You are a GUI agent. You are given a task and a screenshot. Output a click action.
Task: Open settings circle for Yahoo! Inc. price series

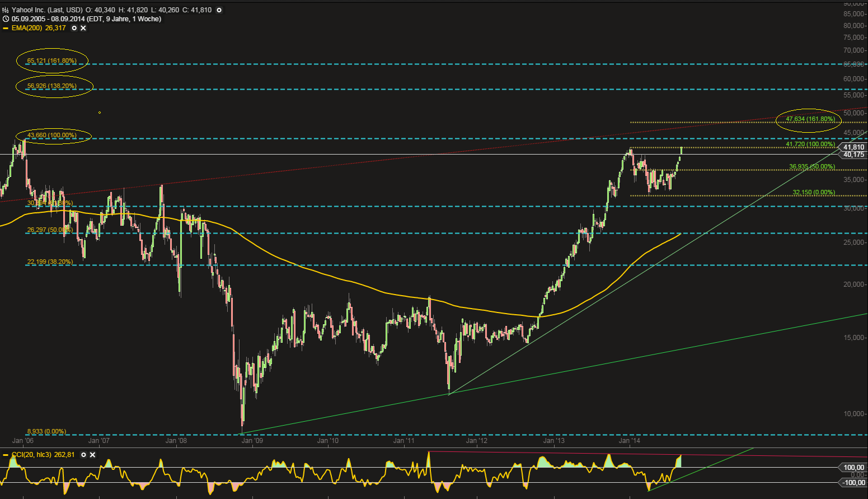219,10
